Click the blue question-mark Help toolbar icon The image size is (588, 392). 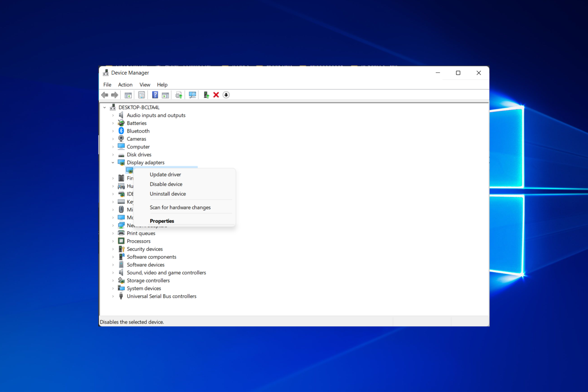(155, 95)
